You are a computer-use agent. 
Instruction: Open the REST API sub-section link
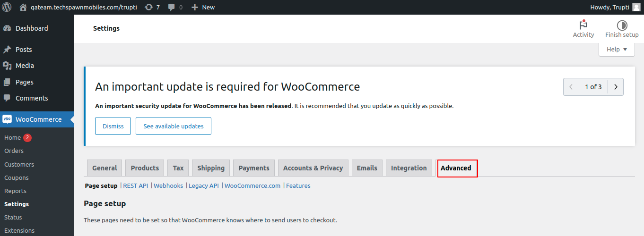(135, 186)
